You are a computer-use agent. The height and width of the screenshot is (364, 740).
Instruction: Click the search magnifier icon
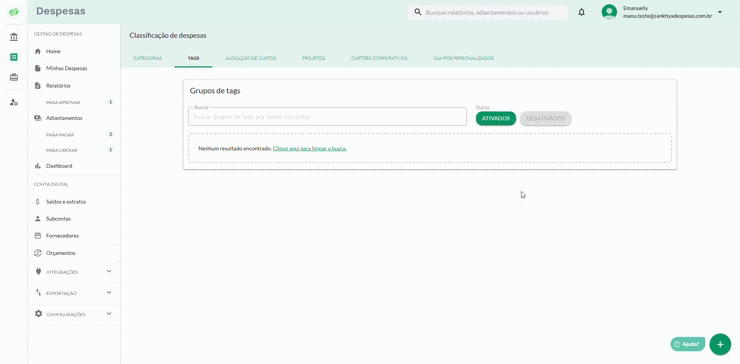[x=418, y=12]
